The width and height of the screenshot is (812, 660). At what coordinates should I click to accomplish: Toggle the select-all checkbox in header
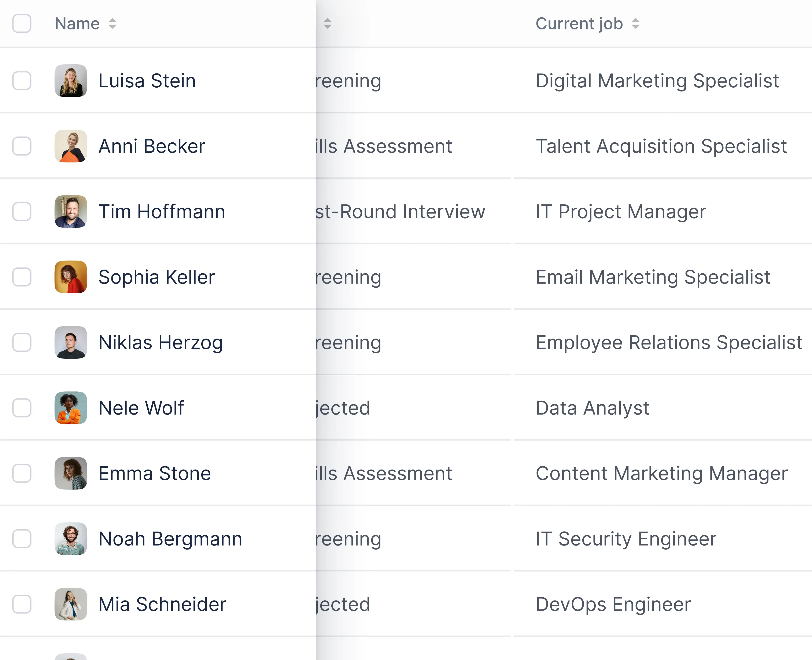[x=22, y=23]
